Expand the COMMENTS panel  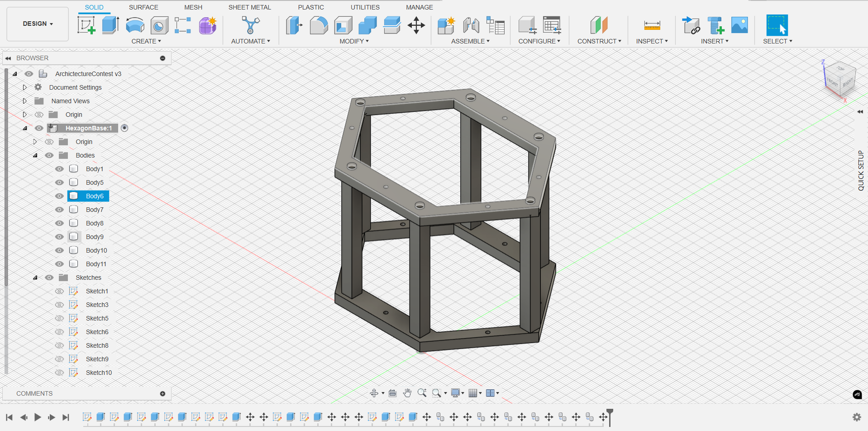click(162, 393)
